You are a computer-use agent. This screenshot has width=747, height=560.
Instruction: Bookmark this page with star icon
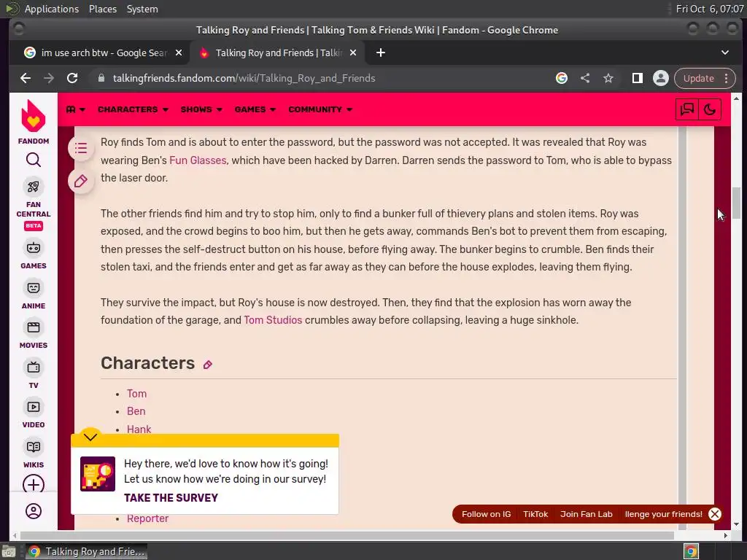[x=608, y=78]
